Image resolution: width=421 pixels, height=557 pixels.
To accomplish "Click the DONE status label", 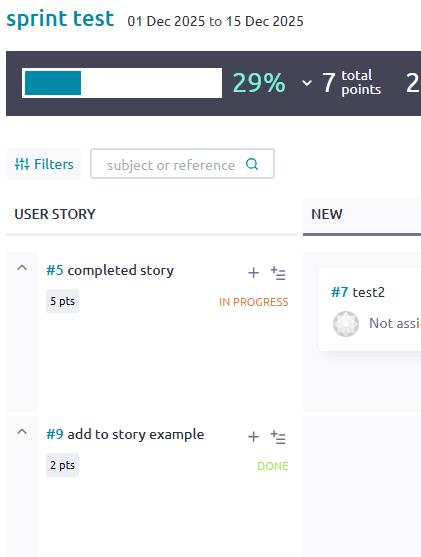I will (272, 466).
